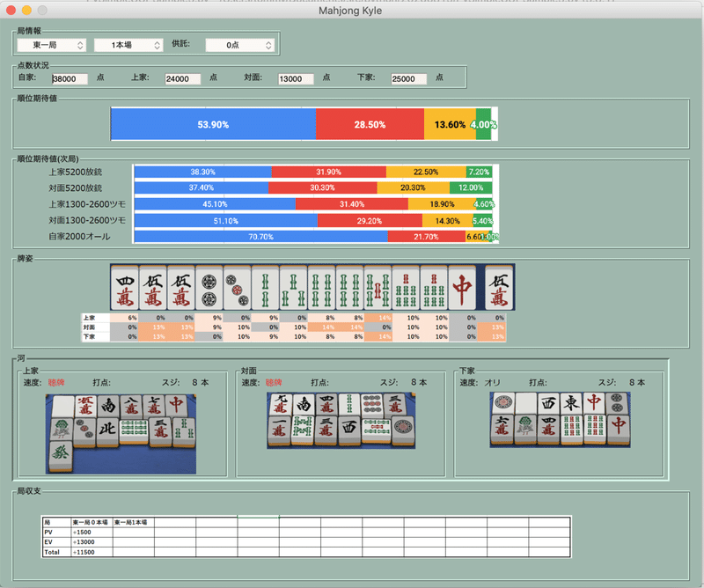Viewport: 704px width, 588px height.
Task: Click the 対面 score field 13000
Action: coord(296,79)
